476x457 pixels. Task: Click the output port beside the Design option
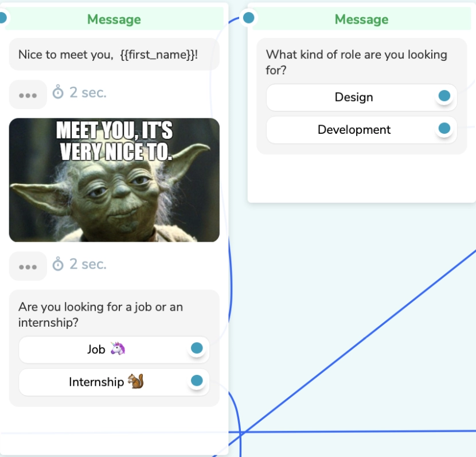444,96
